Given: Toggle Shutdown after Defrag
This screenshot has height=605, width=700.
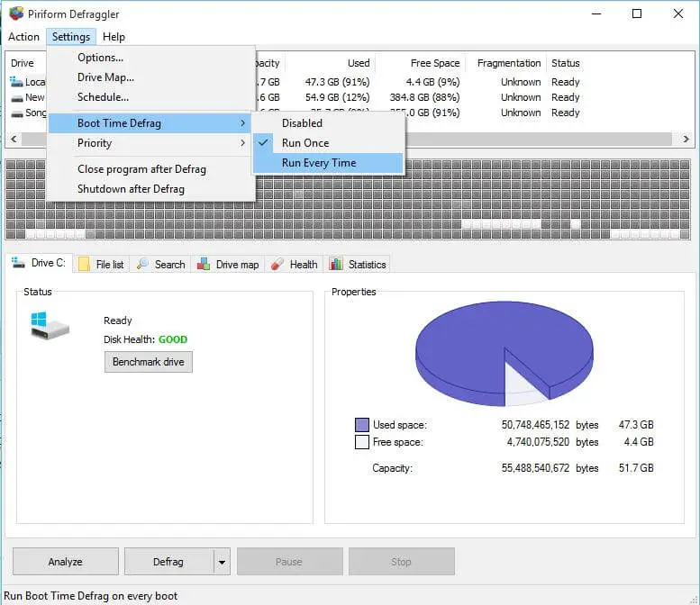Looking at the screenshot, I should coord(151,189).
